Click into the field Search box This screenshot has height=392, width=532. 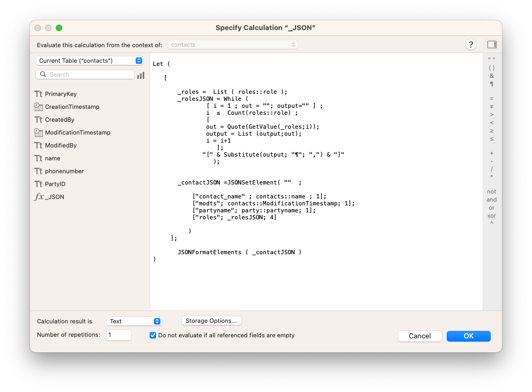point(85,75)
